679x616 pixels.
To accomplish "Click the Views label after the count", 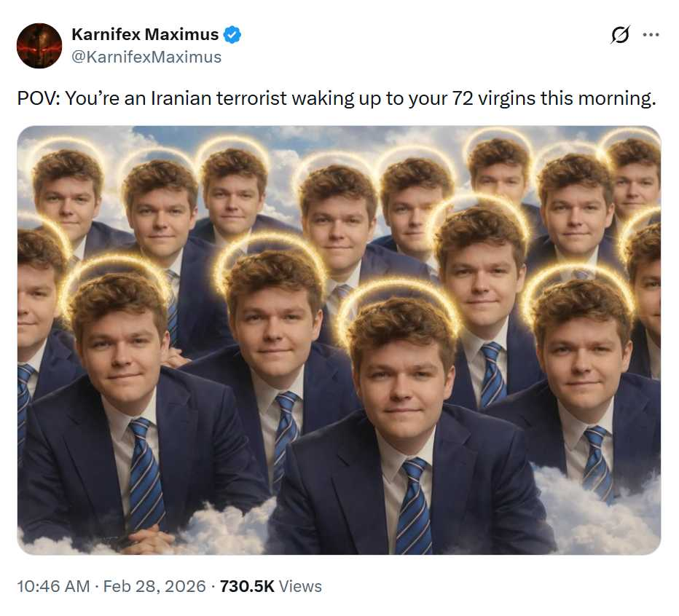I will tap(301, 586).
